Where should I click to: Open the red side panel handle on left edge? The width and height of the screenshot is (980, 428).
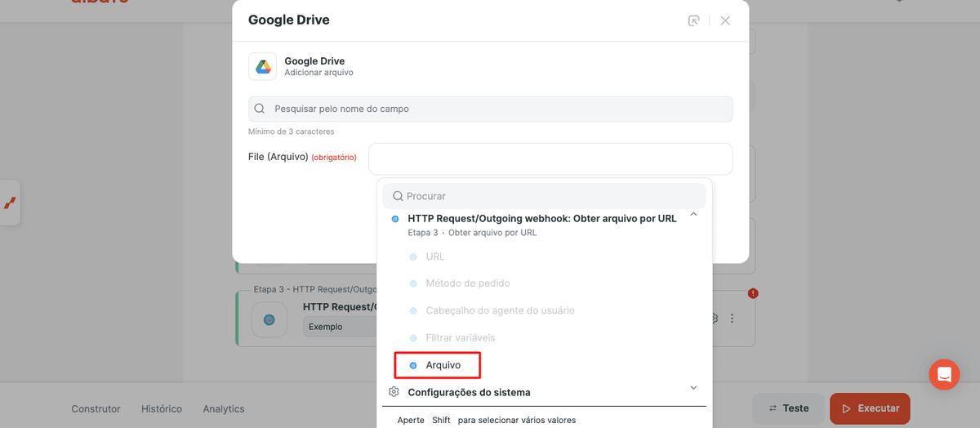[11, 203]
